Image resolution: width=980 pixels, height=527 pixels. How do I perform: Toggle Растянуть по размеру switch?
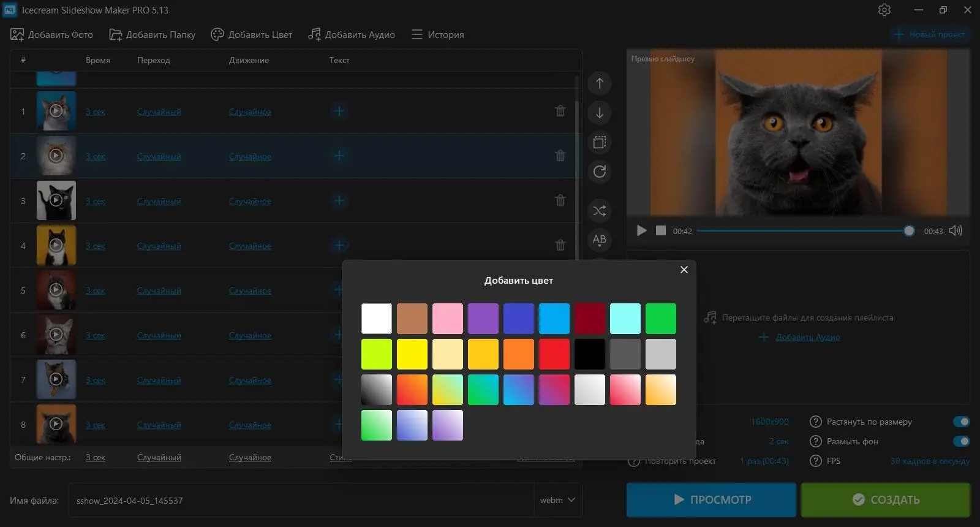(x=961, y=422)
